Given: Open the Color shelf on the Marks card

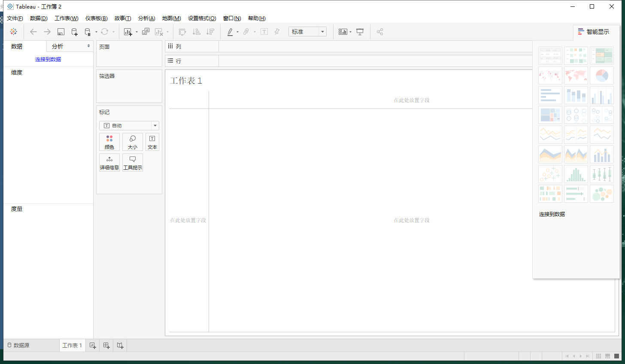Looking at the screenshot, I should coord(109,142).
